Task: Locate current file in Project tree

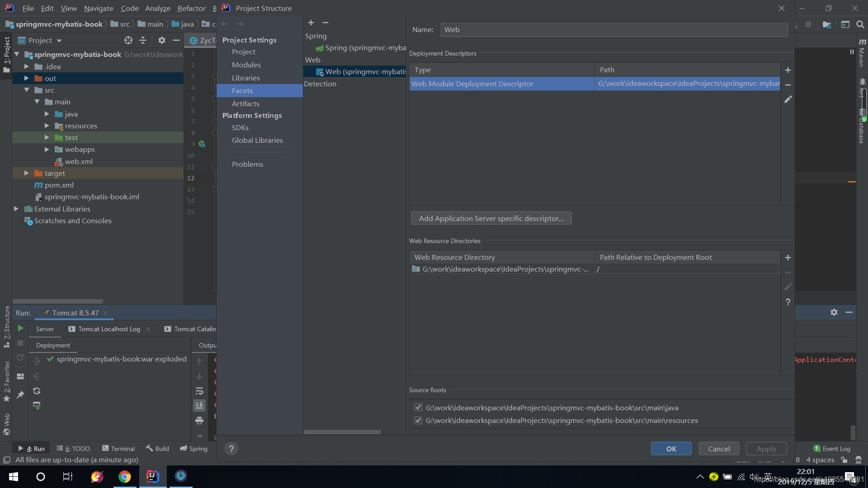Action: (128, 40)
